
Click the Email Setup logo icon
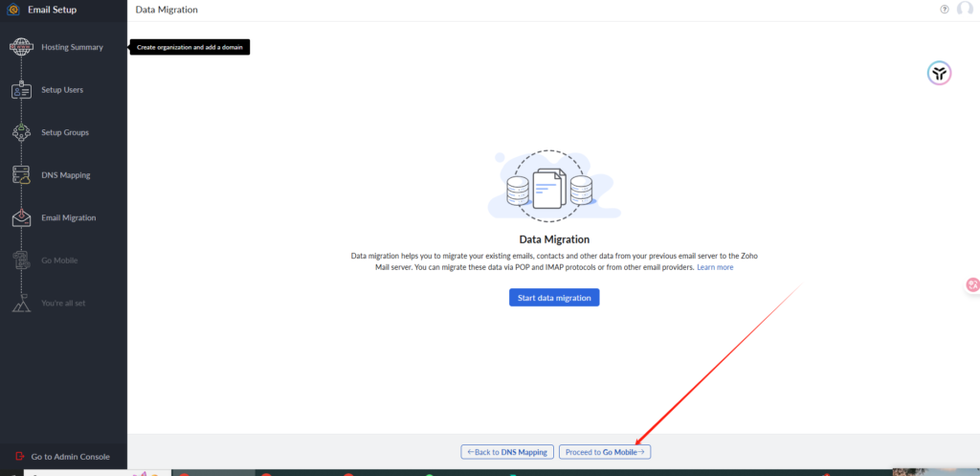click(x=13, y=10)
